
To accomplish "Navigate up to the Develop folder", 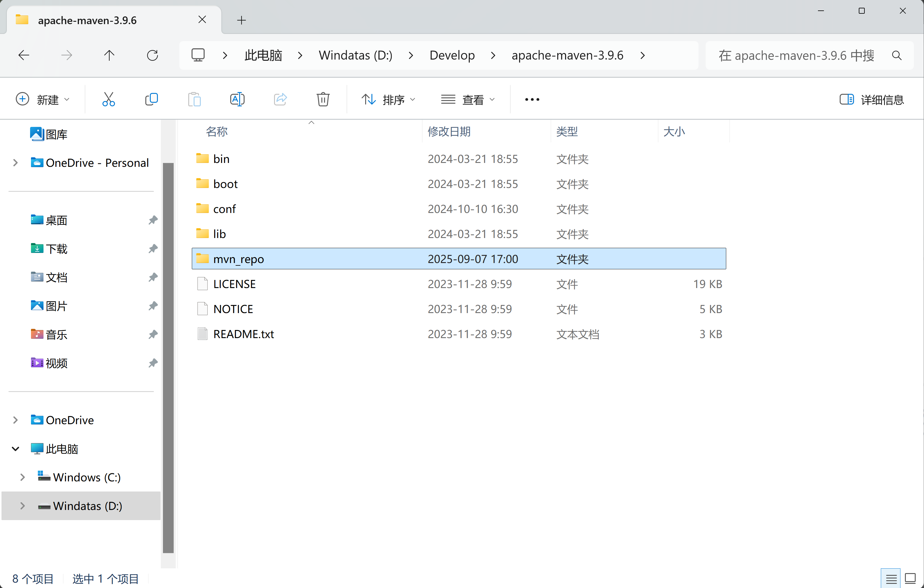I will click(x=109, y=55).
